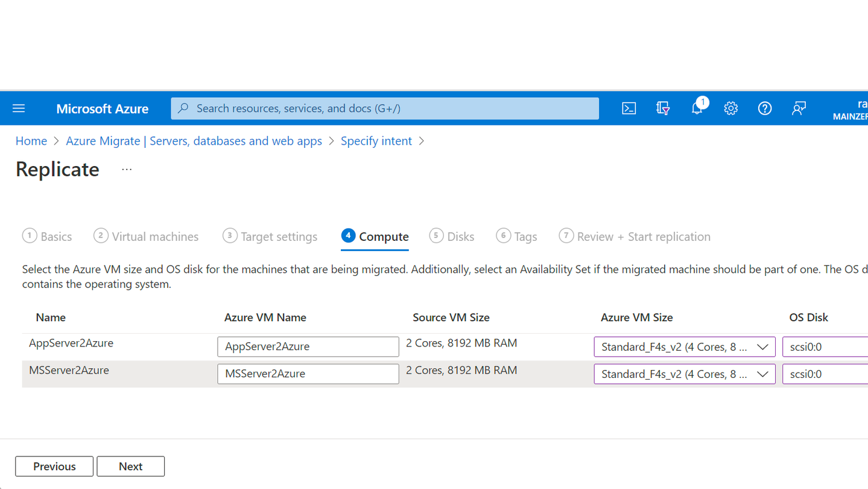Edit Azure VM Name for MSServer2Azure
Viewport: 868px width, 489px height.
pyautogui.click(x=308, y=374)
